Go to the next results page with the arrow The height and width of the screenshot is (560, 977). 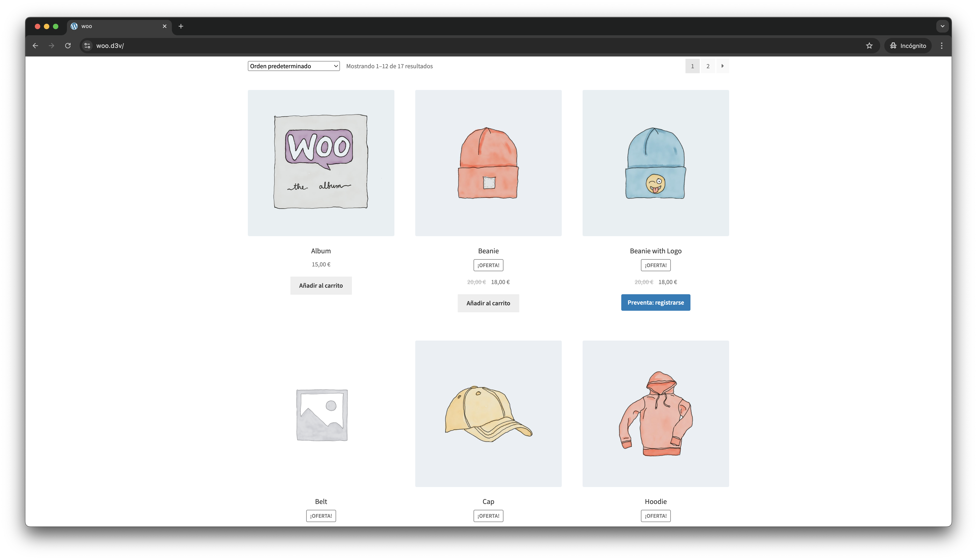(722, 66)
